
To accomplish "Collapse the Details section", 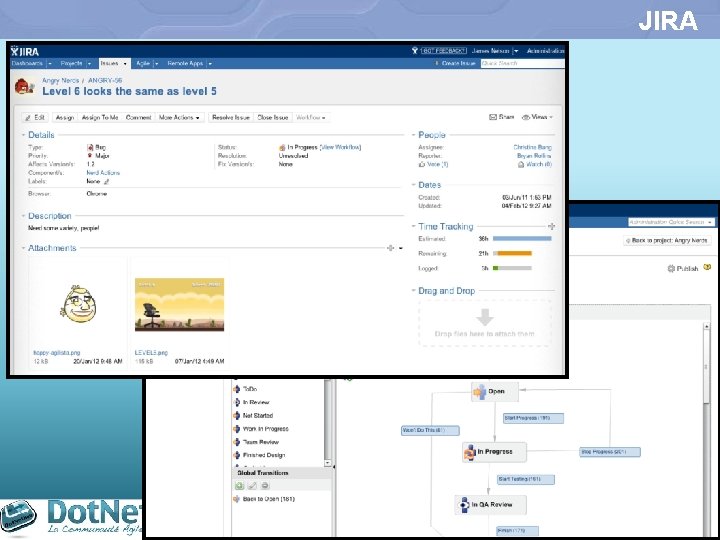I will click(x=23, y=135).
